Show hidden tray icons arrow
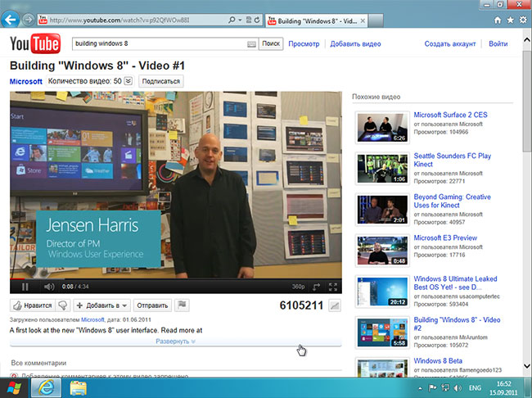 point(420,388)
